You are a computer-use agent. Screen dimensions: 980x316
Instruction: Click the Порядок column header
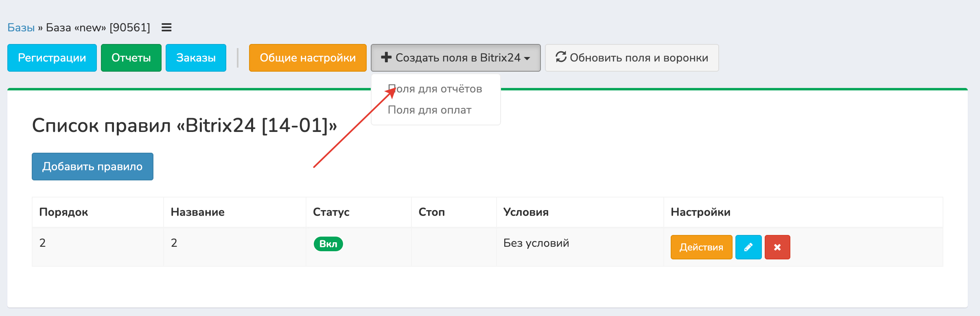pyautogui.click(x=63, y=212)
